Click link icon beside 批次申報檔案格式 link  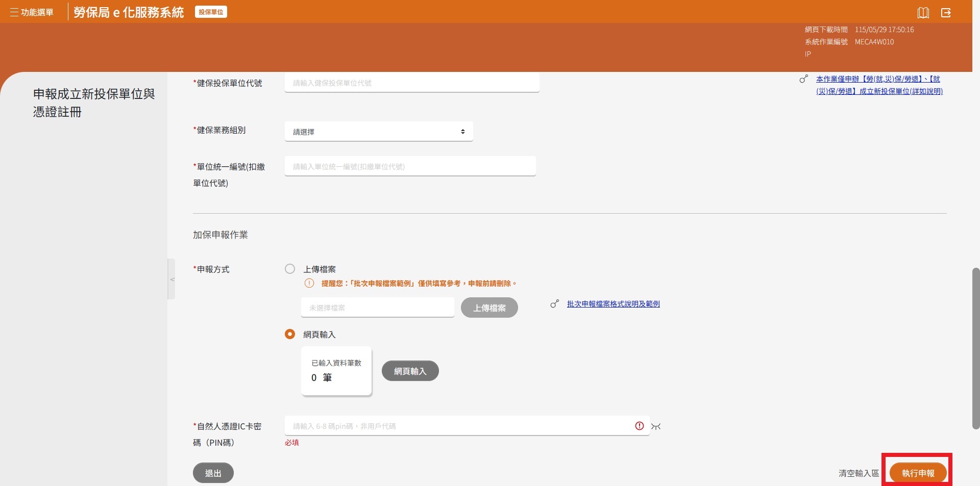coord(555,303)
